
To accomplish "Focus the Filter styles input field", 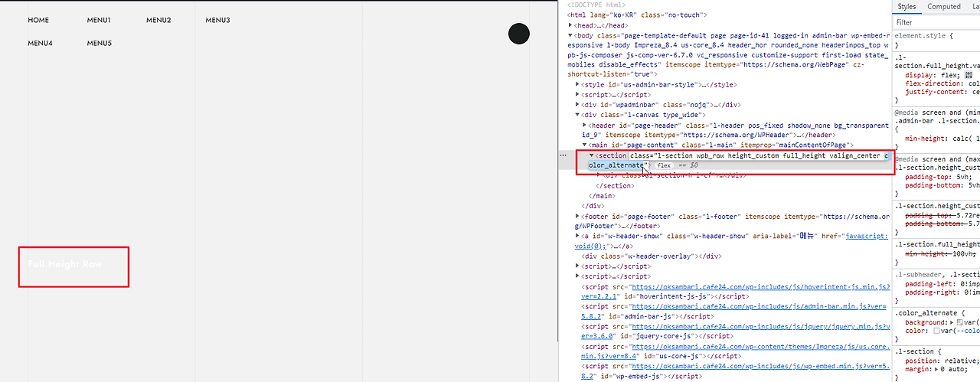I will [x=936, y=22].
